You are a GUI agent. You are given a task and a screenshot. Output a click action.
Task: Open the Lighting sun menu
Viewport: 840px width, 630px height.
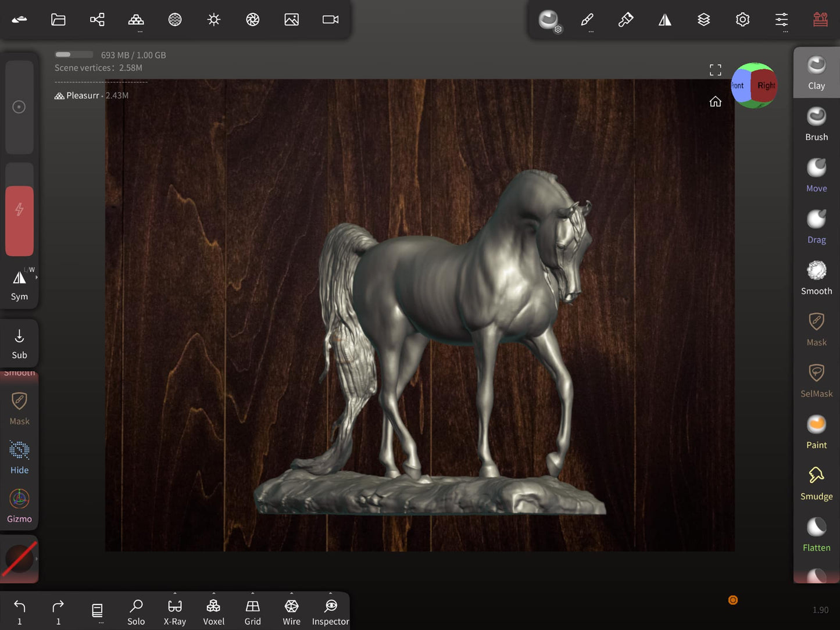(214, 20)
